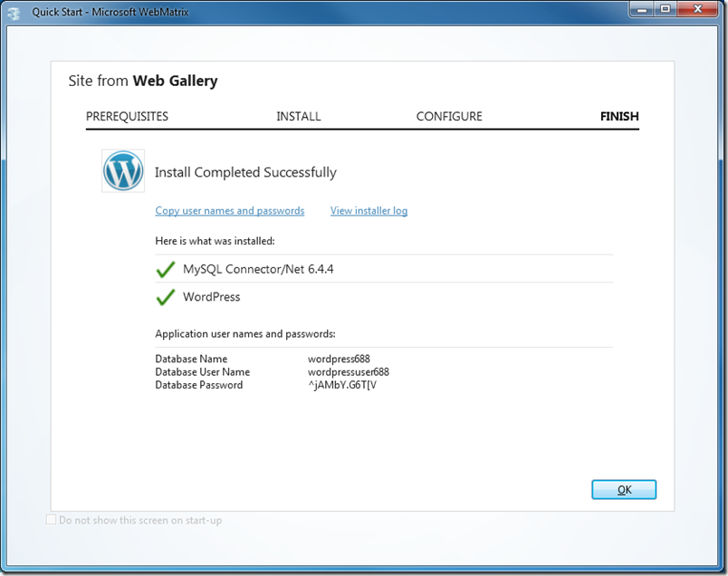Viewport: 728px width, 576px height.
Task: Click the 'Install Completed Successfully' heading
Action: pyautogui.click(x=245, y=172)
